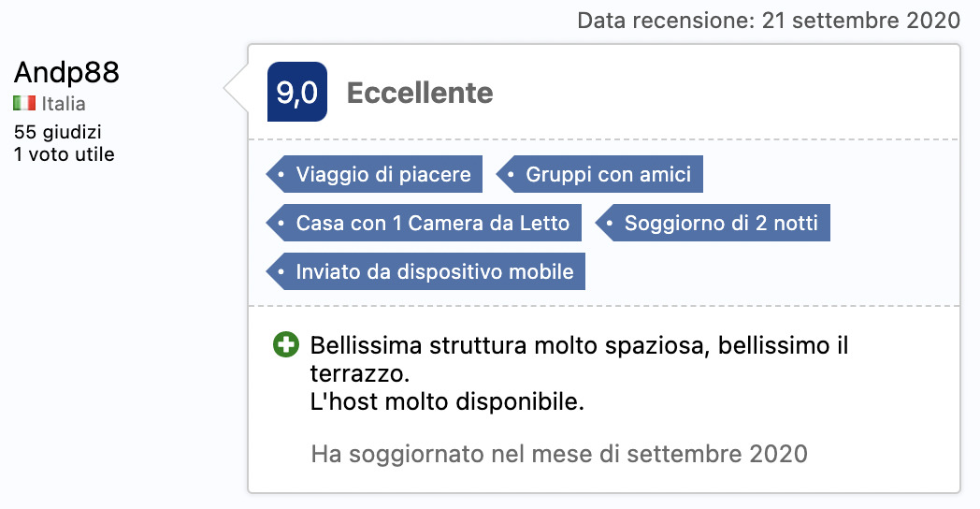Click the bullet on Soggiorno di 2 notti tag

click(x=610, y=223)
